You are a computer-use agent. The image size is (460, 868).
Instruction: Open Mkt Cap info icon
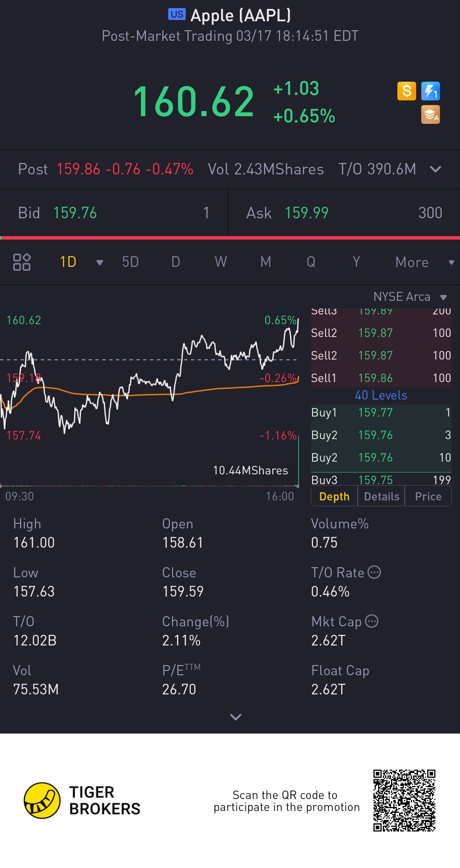[372, 621]
